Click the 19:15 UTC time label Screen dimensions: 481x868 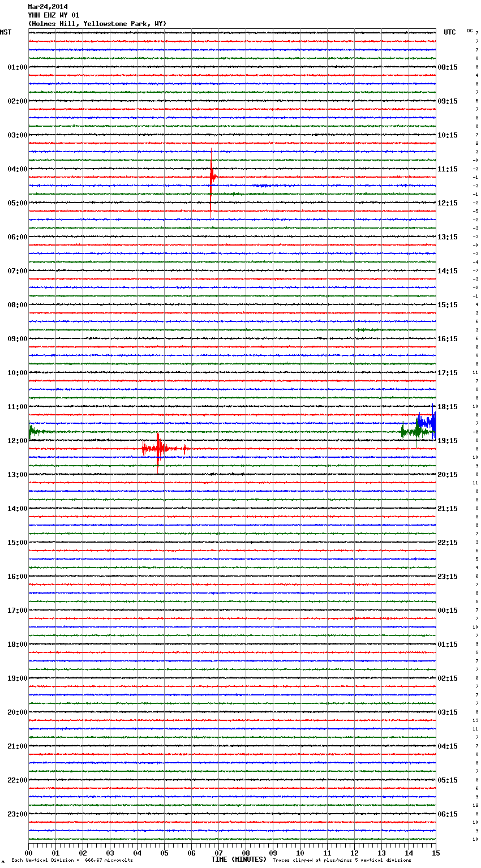[448, 441]
